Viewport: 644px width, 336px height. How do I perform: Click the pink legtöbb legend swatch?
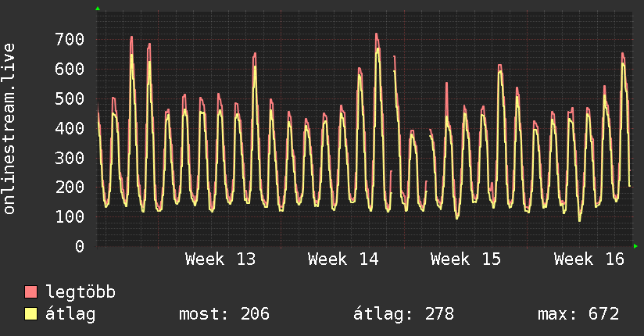(30, 292)
